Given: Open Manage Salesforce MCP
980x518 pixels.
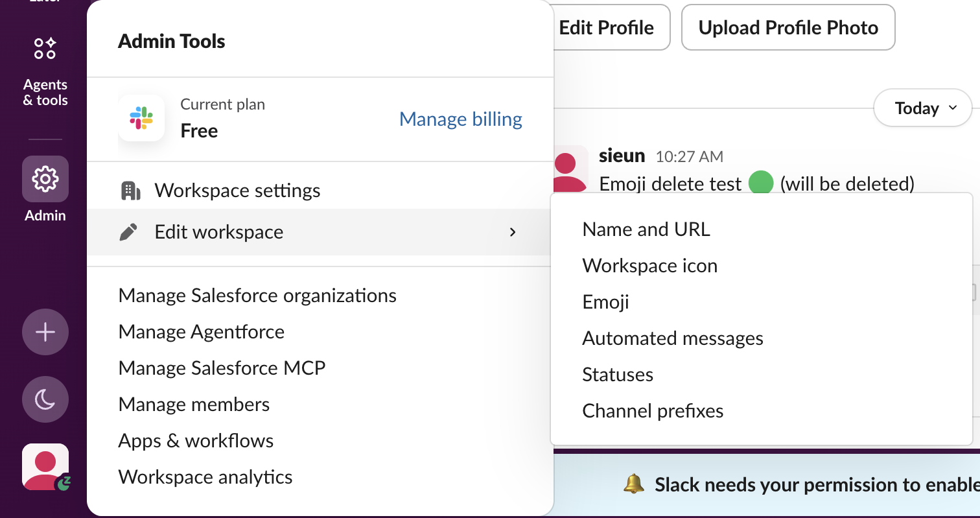Looking at the screenshot, I should click(x=320, y=368).
